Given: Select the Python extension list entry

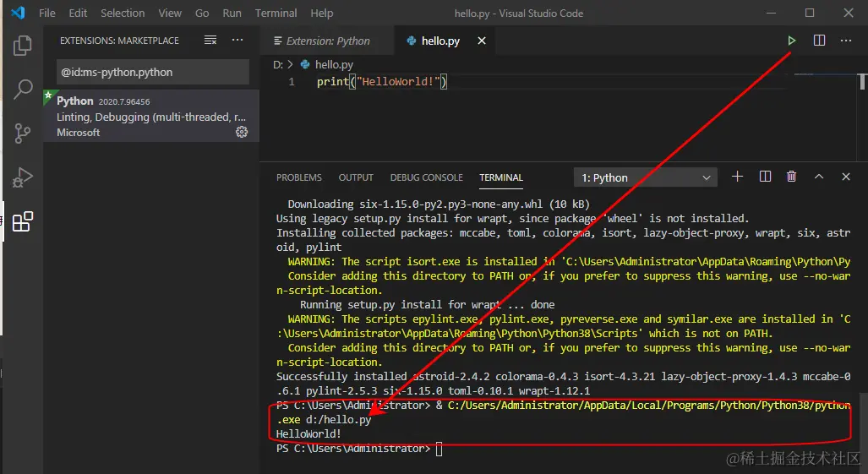Looking at the screenshot, I should click(x=151, y=116).
